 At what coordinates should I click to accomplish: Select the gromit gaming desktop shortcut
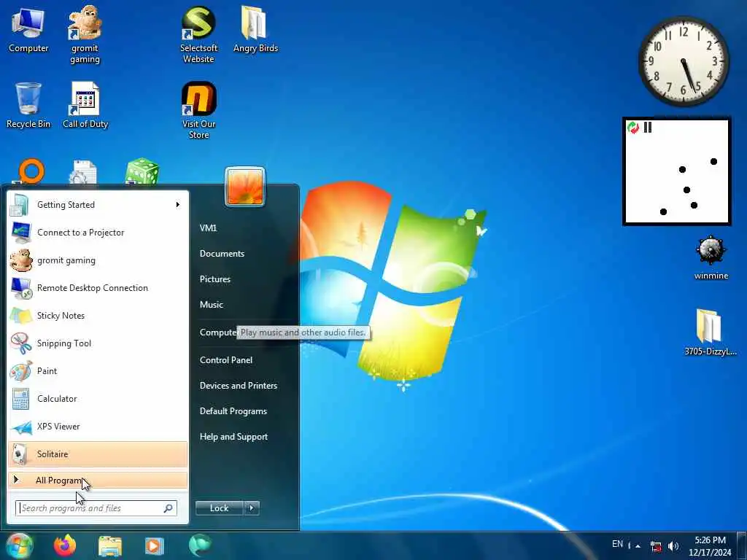point(85,34)
